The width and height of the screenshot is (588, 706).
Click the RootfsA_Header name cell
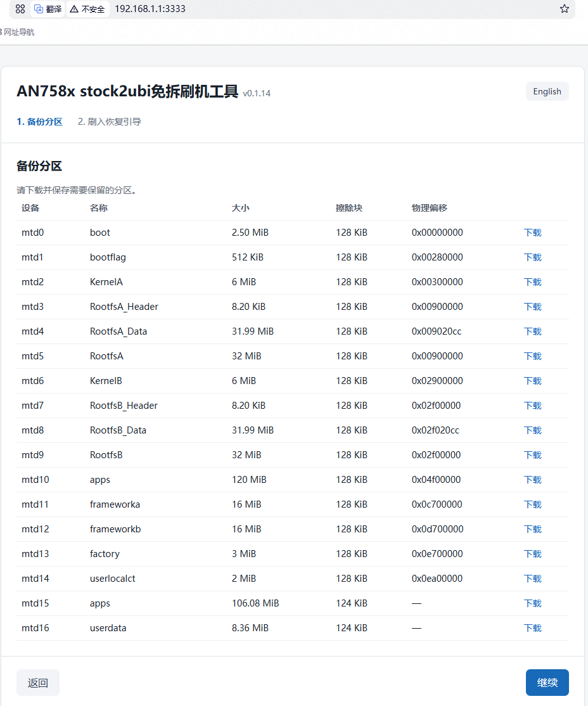124,307
